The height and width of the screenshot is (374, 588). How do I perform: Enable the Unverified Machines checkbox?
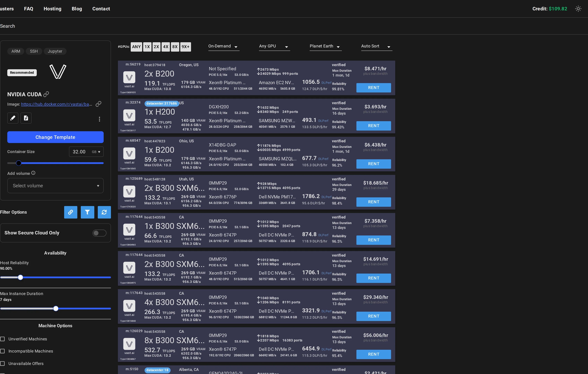[x=2, y=339]
